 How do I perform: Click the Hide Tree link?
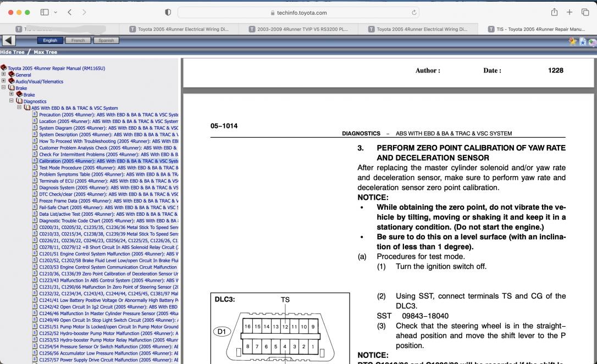click(12, 52)
